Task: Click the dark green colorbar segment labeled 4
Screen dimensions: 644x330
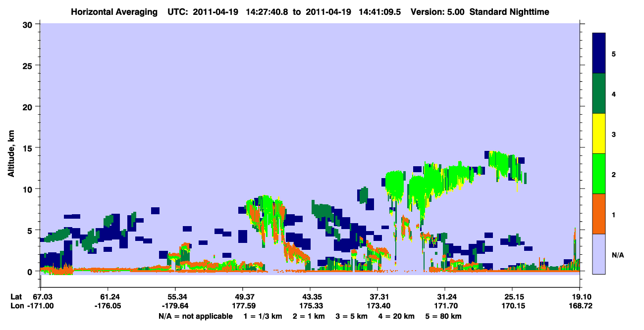Action: [599, 94]
